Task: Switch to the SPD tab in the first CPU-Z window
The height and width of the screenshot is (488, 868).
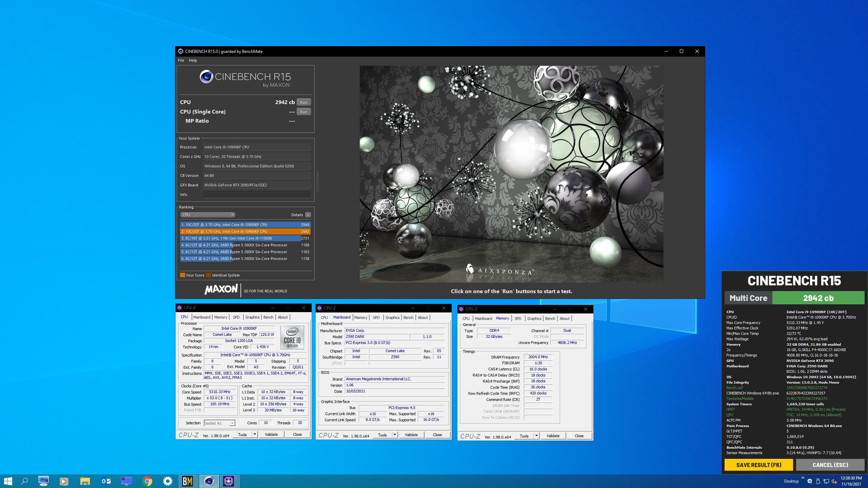Action: pos(236,317)
